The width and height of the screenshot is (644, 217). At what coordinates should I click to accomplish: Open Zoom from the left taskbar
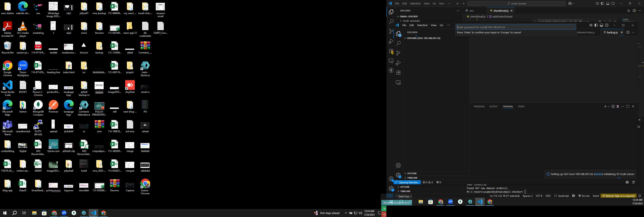[64, 213]
